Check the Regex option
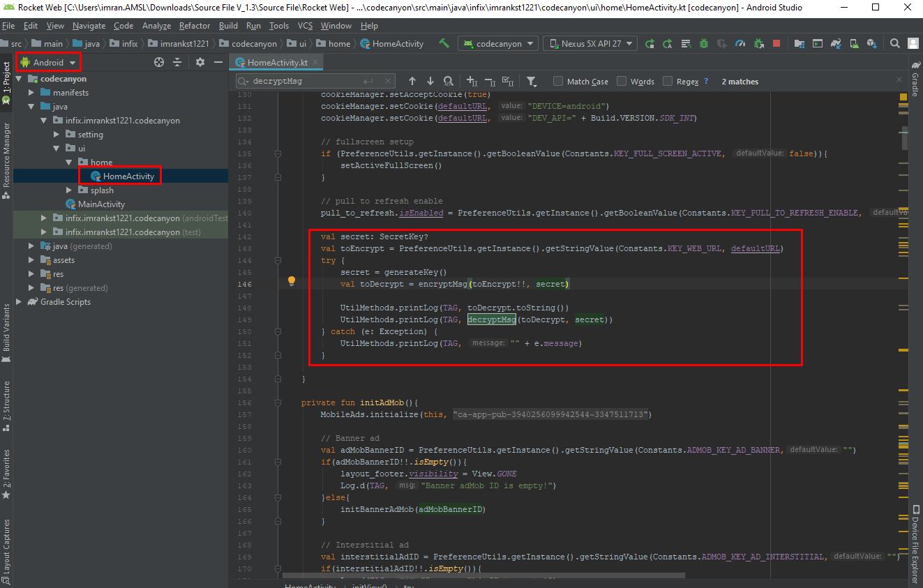This screenshot has width=923, height=588. pyautogui.click(x=668, y=81)
